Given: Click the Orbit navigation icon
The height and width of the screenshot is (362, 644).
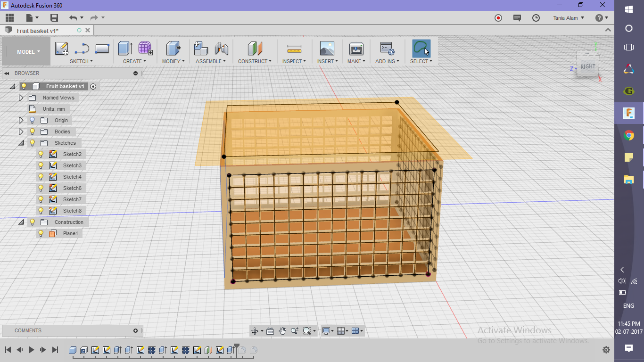Looking at the screenshot, I should (x=255, y=331).
